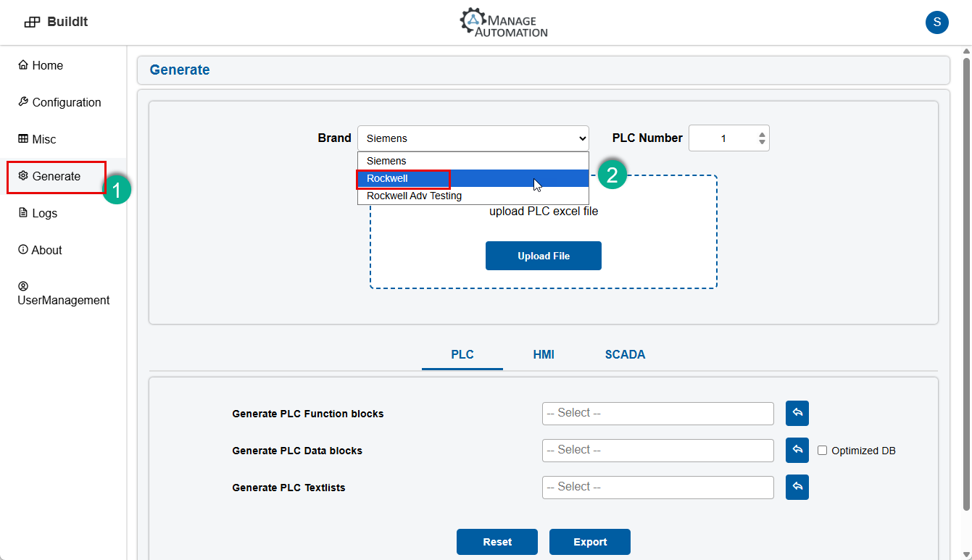Click the 'upload PLC excel file' text

point(544,212)
